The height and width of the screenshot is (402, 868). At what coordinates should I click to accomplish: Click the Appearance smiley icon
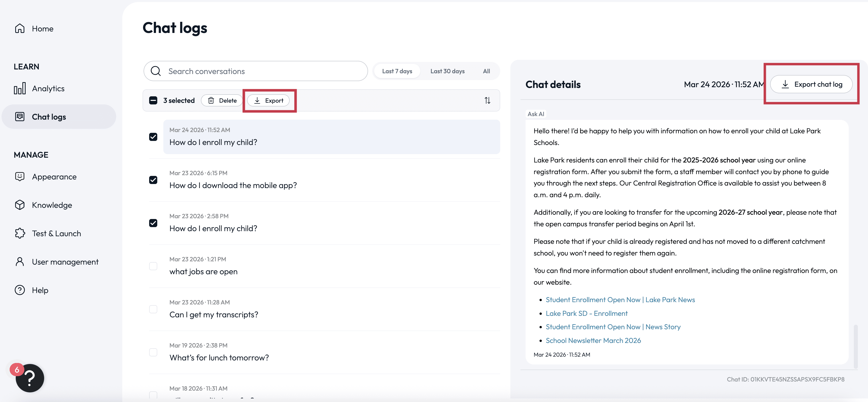tap(20, 176)
